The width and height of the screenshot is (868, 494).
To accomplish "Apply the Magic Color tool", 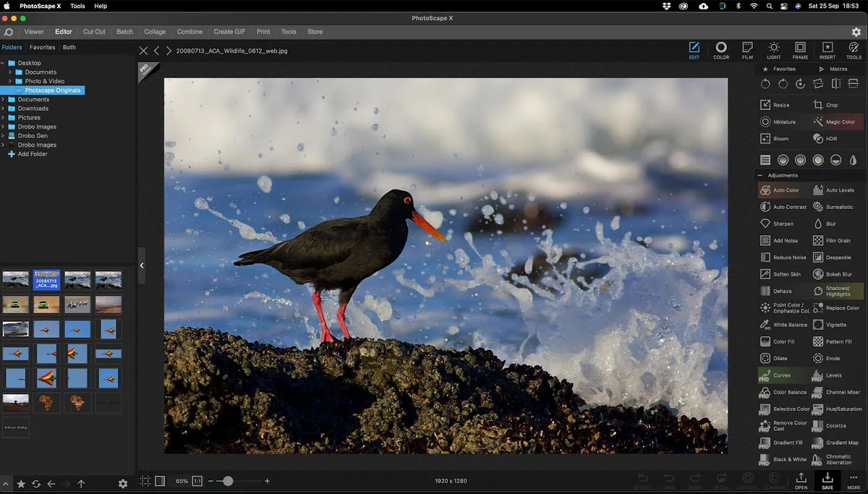I will (x=834, y=122).
